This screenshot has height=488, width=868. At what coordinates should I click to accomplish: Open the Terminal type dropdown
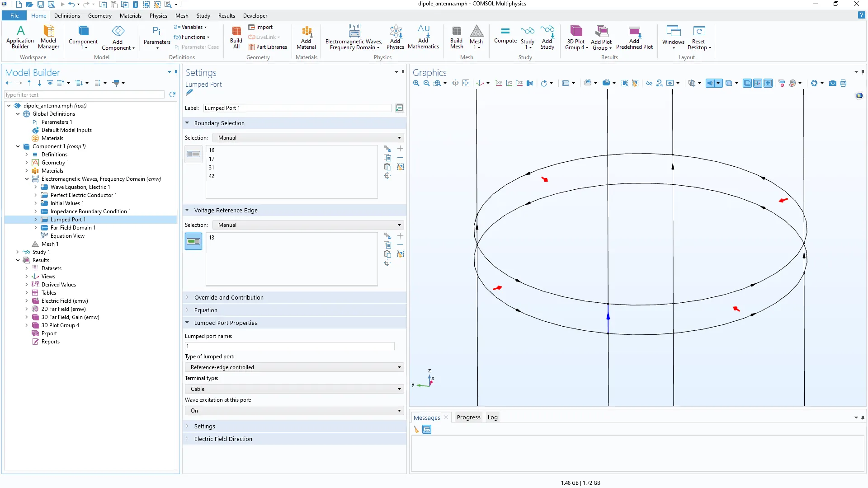[x=294, y=389]
